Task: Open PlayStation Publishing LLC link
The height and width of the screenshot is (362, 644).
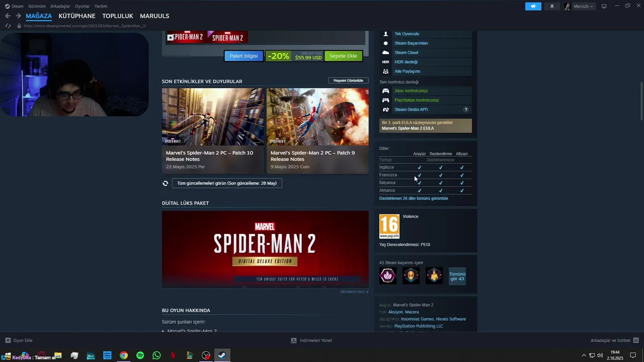Action: (419, 326)
